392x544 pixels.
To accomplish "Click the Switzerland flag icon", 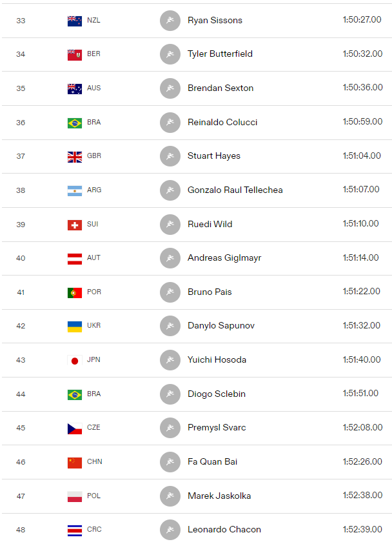I will click(x=75, y=225).
